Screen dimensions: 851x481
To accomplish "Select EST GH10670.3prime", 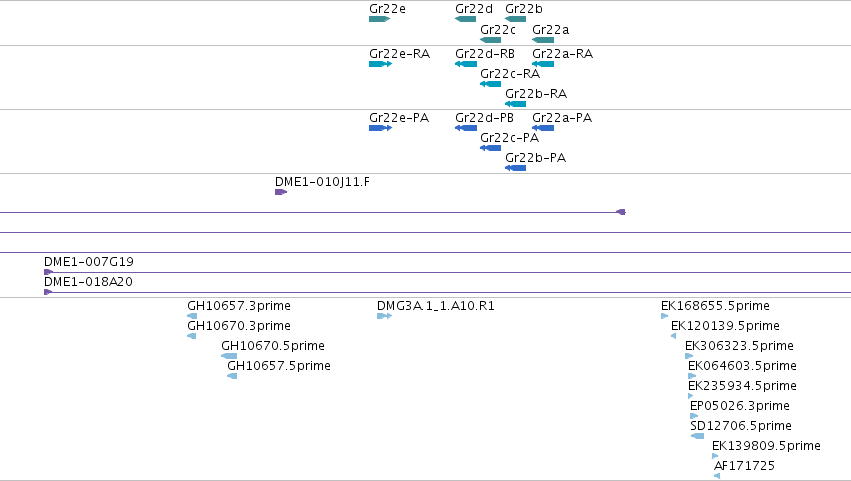I will tap(192, 336).
